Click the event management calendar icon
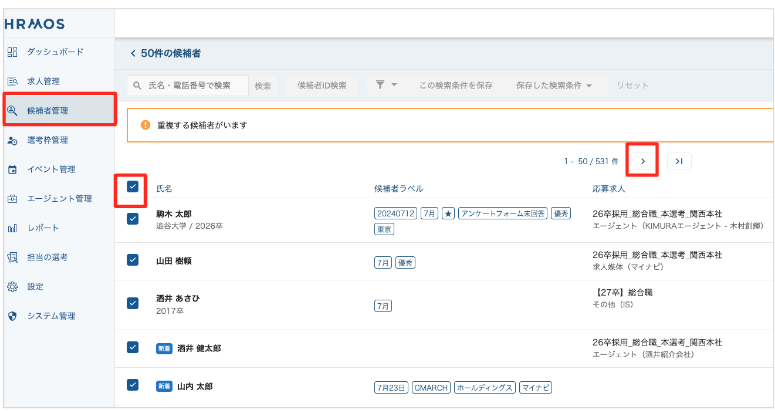This screenshot has height=412, width=775. (x=13, y=169)
